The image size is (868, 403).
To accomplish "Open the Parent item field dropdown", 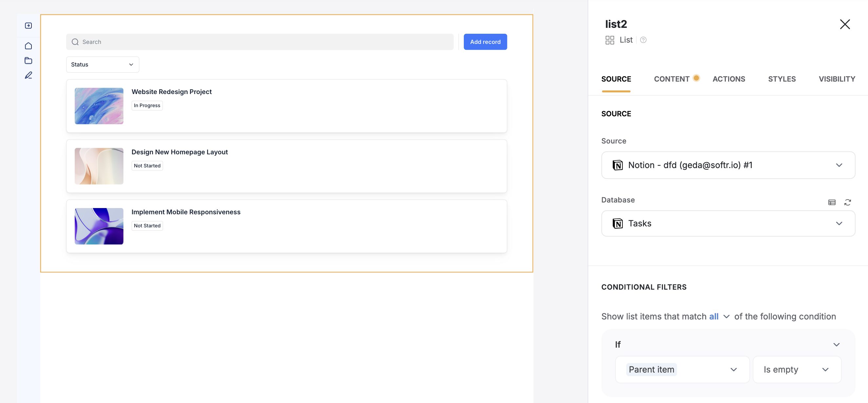I will coord(682,369).
